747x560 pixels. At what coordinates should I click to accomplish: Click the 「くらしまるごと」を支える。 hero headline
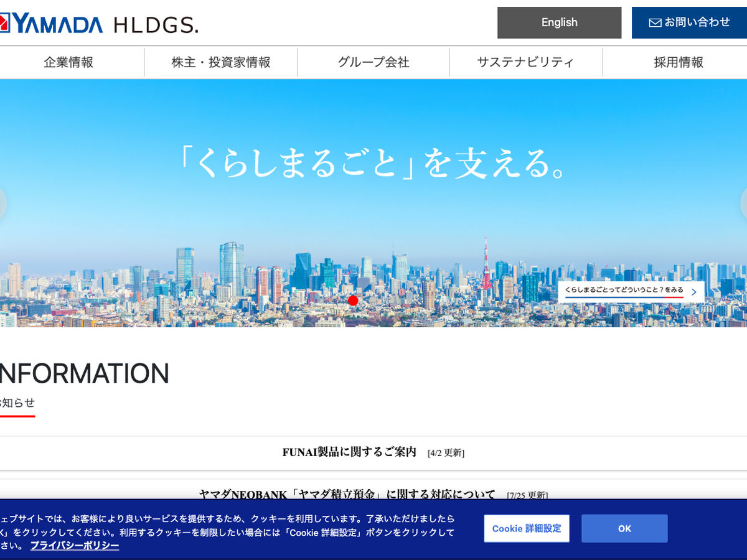pyautogui.click(x=373, y=163)
